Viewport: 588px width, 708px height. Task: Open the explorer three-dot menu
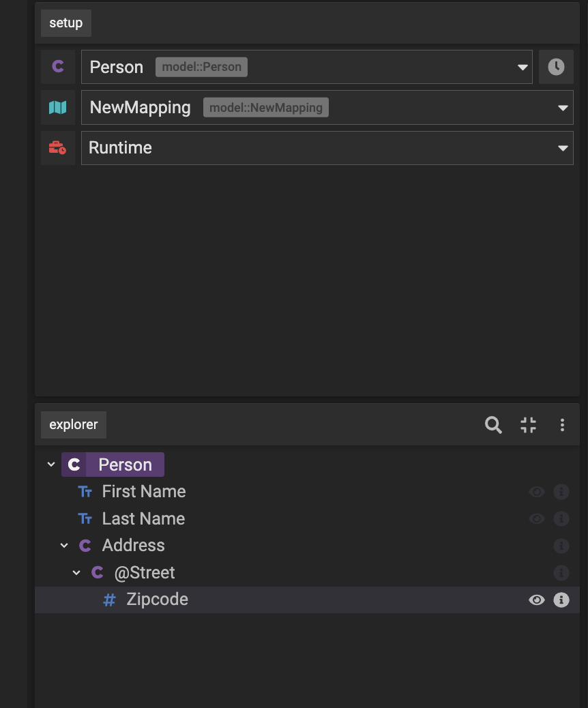click(x=562, y=425)
